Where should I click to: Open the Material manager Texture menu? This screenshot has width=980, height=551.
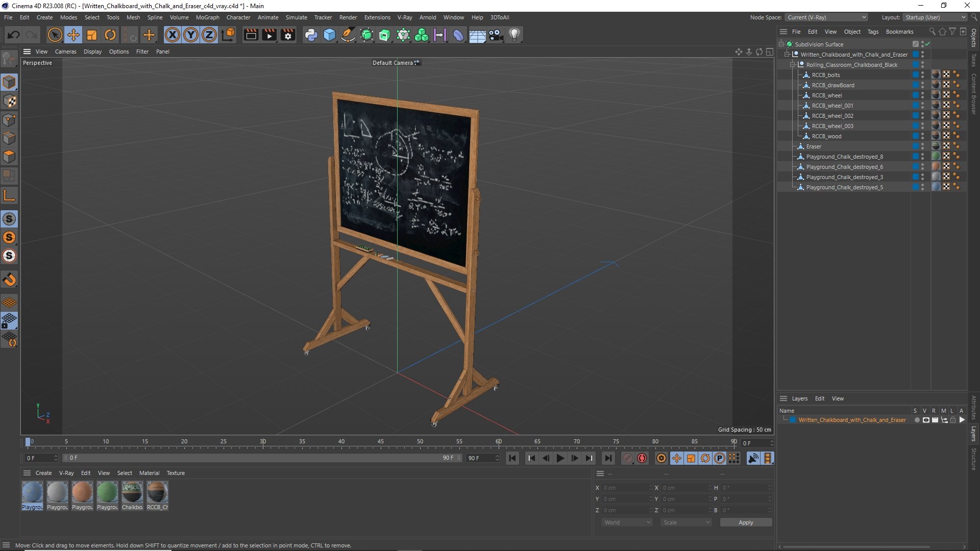(x=176, y=473)
